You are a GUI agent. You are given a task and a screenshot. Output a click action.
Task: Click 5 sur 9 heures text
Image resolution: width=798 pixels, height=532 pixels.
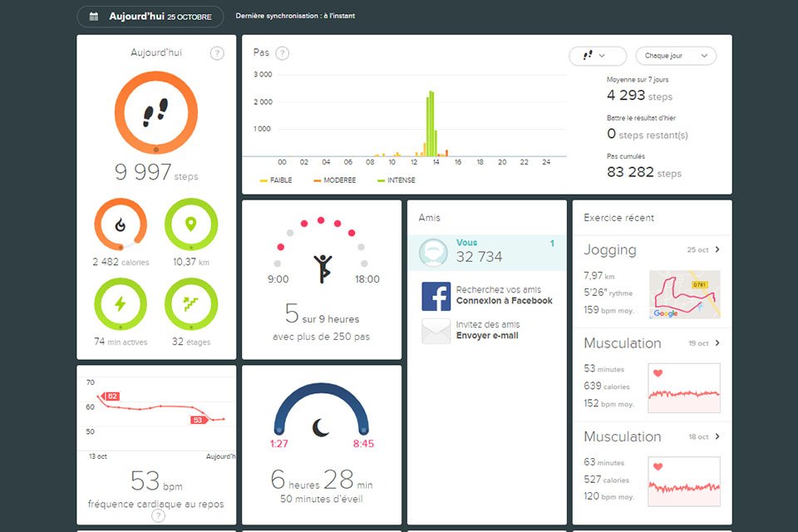322,313
